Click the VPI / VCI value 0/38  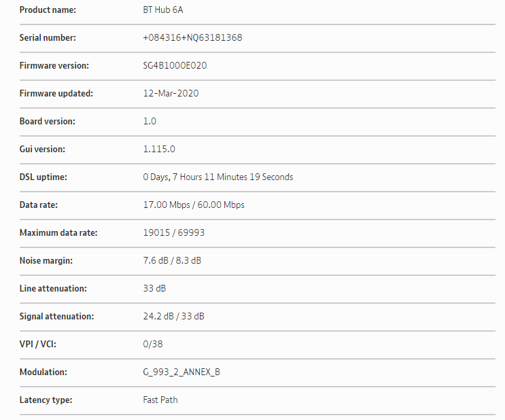(x=153, y=345)
